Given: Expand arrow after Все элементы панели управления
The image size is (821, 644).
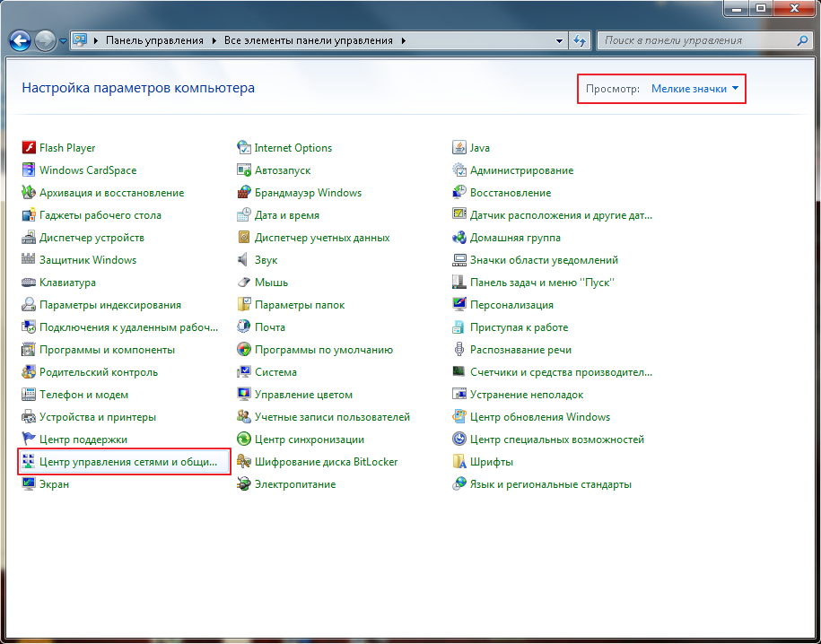Looking at the screenshot, I should tap(404, 41).
